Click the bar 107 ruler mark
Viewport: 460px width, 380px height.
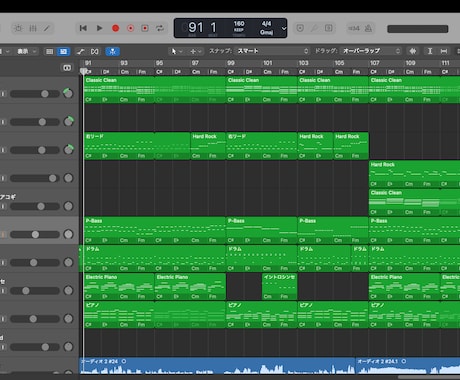click(x=374, y=63)
